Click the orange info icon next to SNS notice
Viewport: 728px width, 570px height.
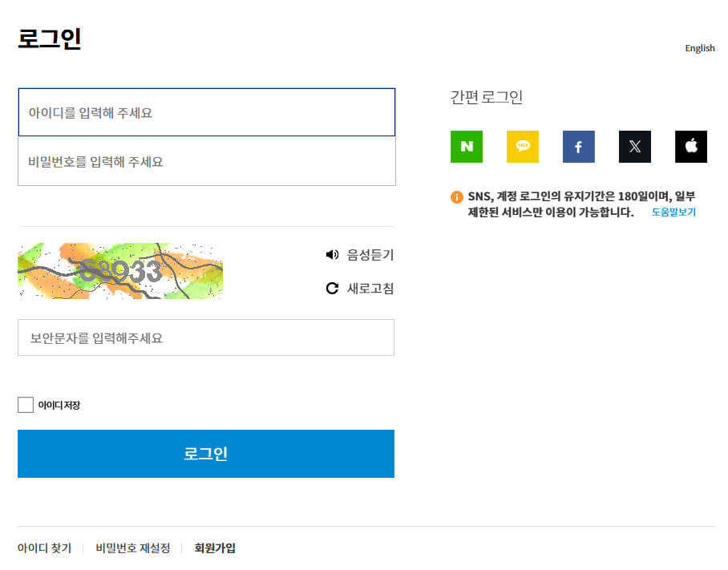click(x=455, y=194)
